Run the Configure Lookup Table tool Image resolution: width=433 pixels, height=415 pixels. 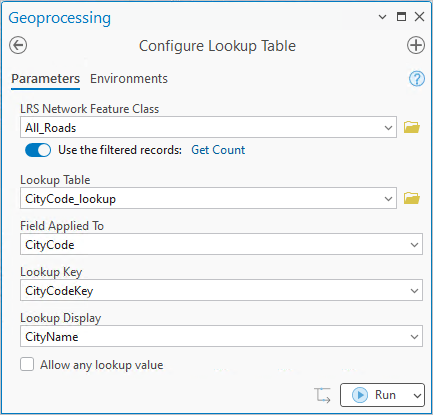(x=375, y=395)
